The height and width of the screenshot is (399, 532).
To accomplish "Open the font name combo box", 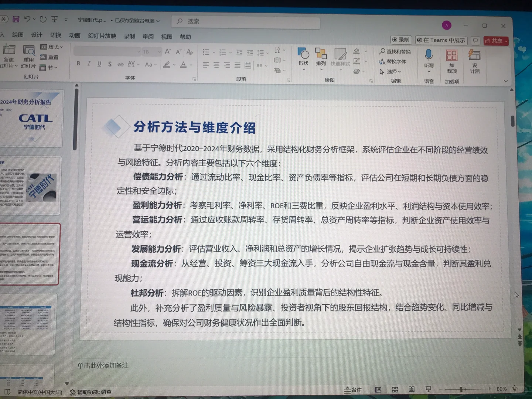I will (x=107, y=51).
